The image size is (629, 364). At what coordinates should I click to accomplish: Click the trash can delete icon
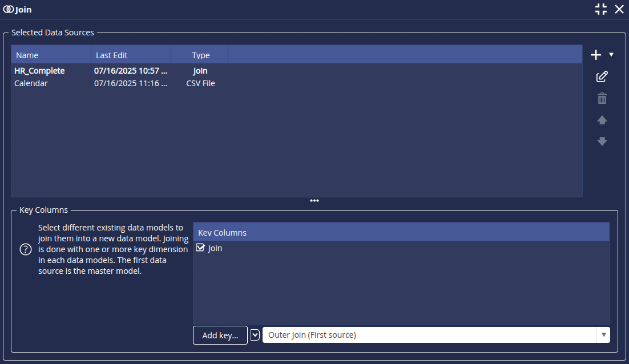point(602,99)
